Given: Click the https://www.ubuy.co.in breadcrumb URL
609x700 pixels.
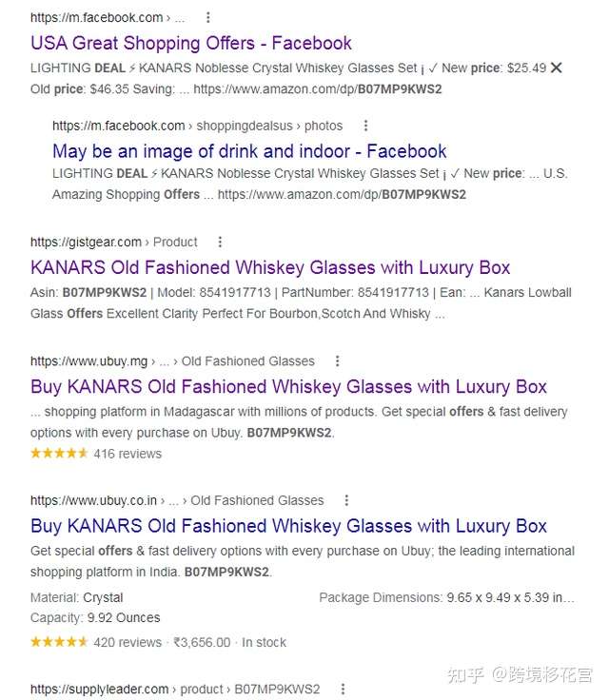Looking at the screenshot, I should (x=177, y=500).
